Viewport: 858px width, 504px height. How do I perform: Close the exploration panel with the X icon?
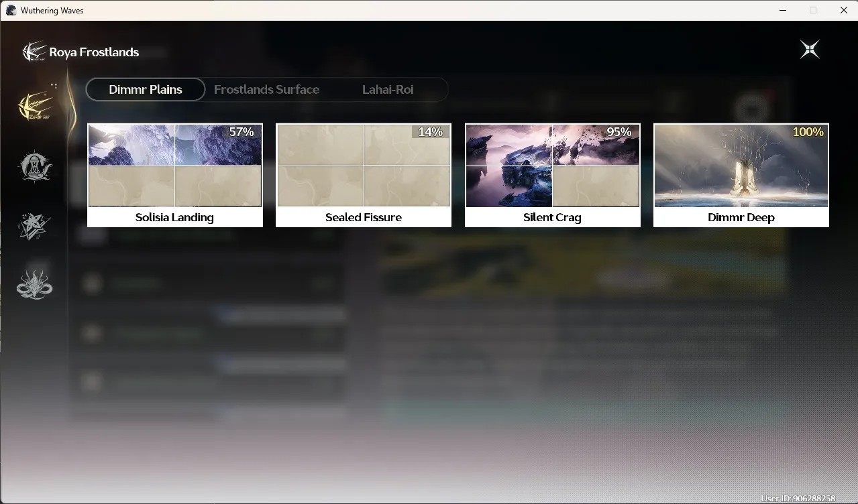[x=810, y=50]
